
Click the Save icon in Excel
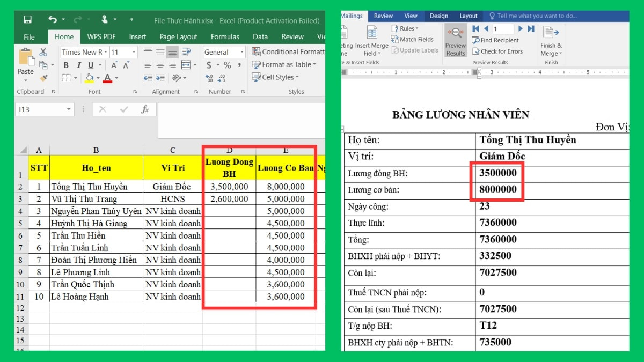click(x=27, y=19)
